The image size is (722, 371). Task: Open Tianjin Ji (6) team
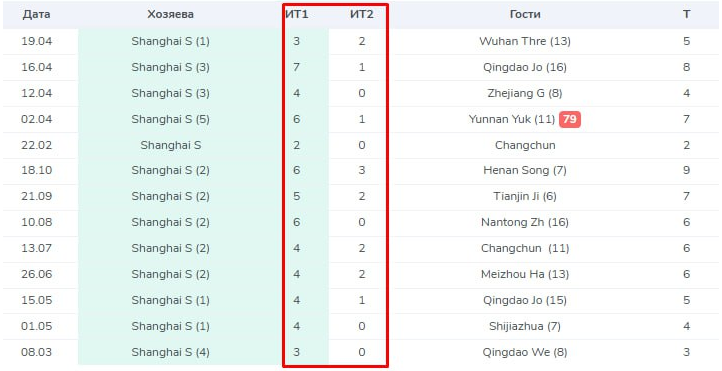click(525, 197)
